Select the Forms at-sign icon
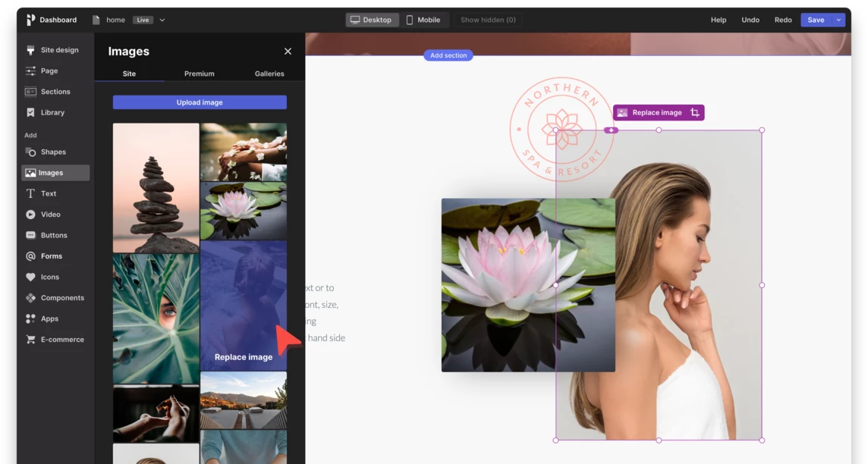The height and width of the screenshot is (464, 868). click(30, 256)
